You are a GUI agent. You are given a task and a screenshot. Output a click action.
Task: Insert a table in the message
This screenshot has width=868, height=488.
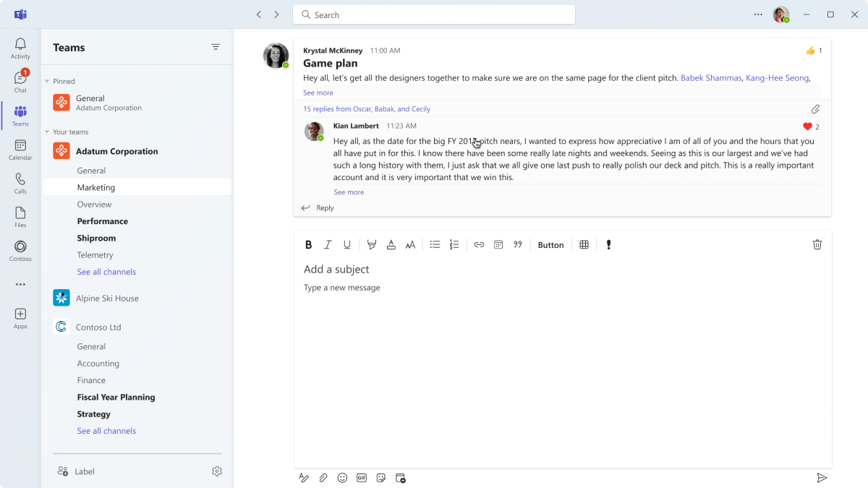pyautogui.click(x=584, y=245)
